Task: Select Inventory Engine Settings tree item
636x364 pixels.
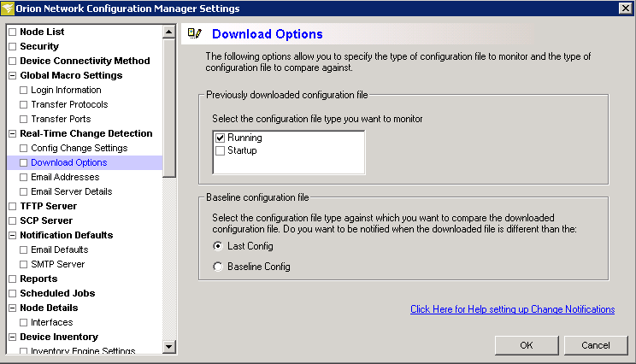Action: point(83,350)
